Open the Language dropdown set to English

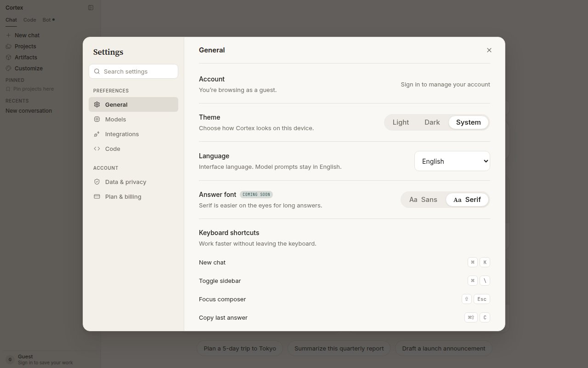[452, 161]
